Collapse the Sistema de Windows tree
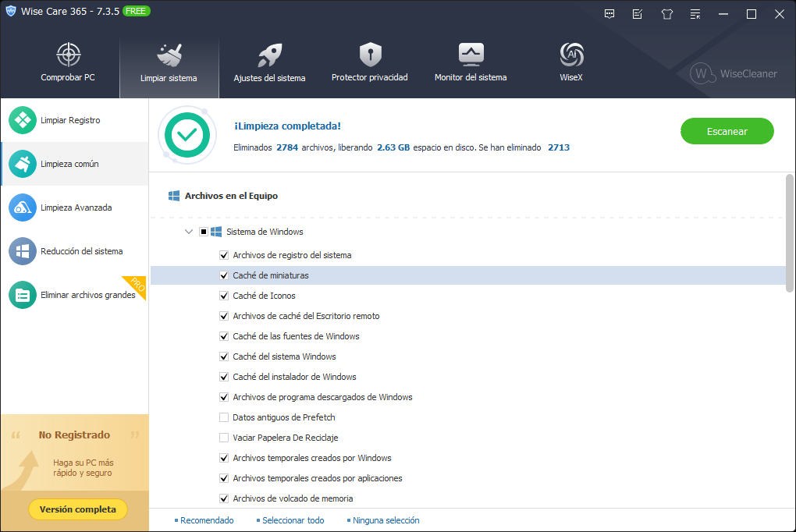The height and width of the screenshot is (532, 796). tap(188, 232)
